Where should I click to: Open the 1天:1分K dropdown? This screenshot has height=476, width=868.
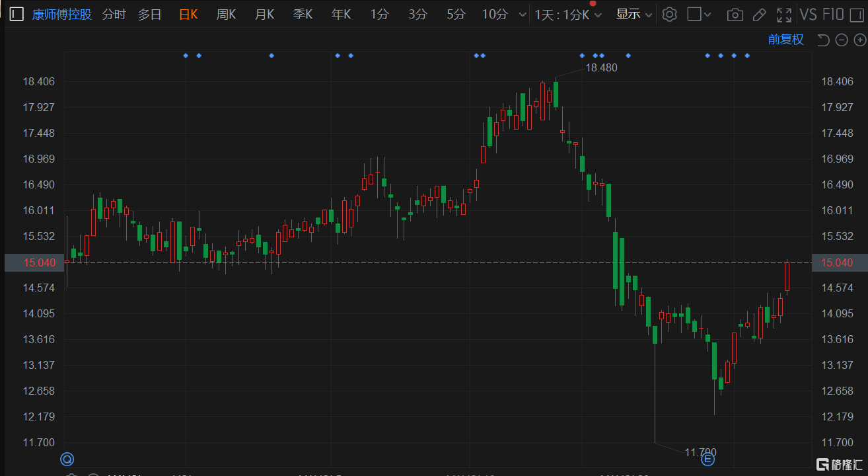pos(568,15)
